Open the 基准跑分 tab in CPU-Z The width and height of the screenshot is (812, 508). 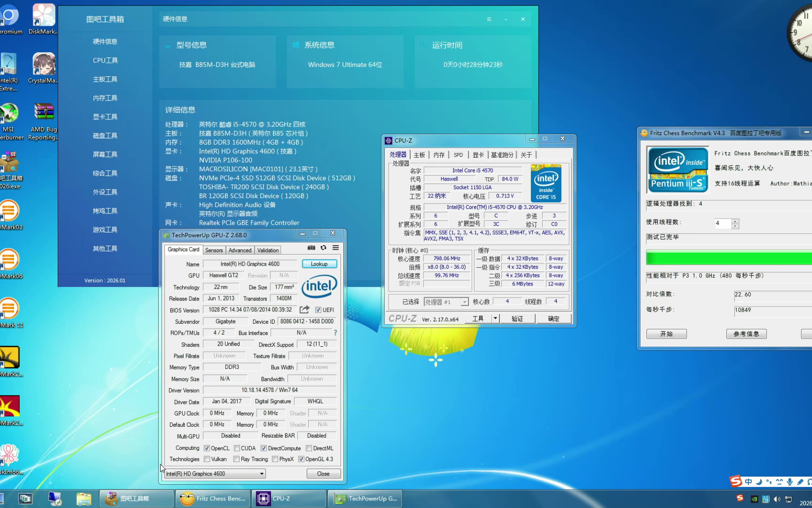(x=502, y=155)
